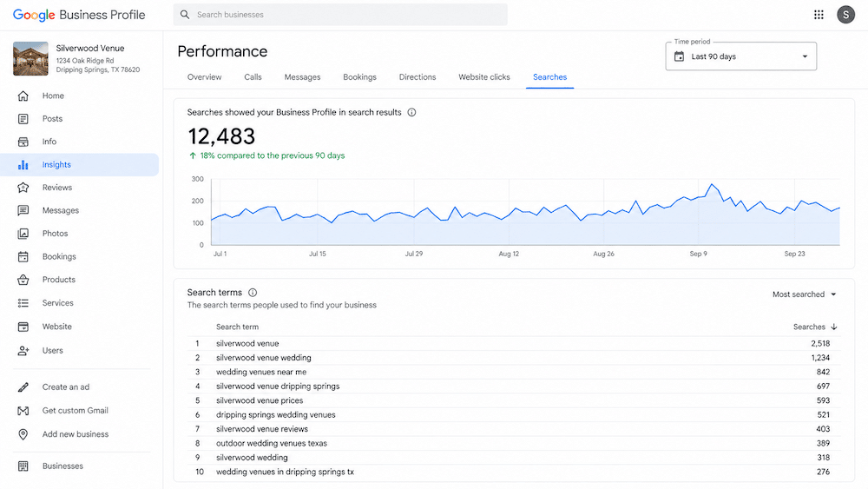Open the Website browser icon
Viewport: 868px width, 489px height.
point(23,327)
